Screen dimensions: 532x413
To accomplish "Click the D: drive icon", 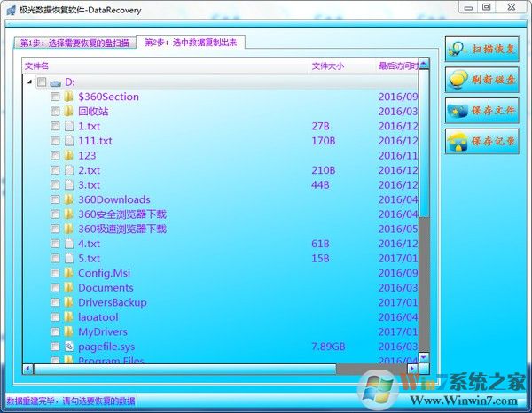I will (55, 82).
